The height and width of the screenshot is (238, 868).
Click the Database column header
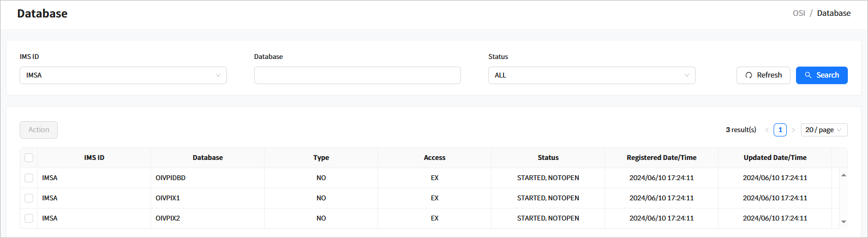(207, 158)
